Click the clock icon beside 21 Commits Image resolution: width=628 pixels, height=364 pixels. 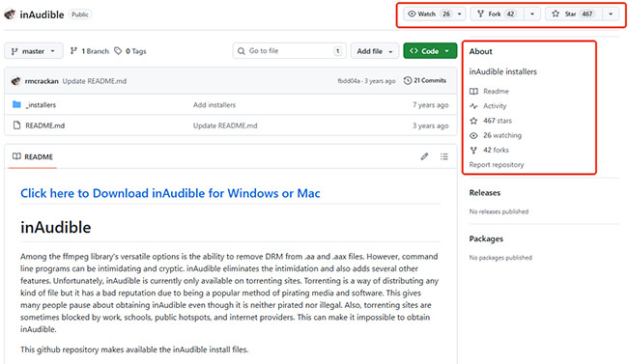pos(408,80)
